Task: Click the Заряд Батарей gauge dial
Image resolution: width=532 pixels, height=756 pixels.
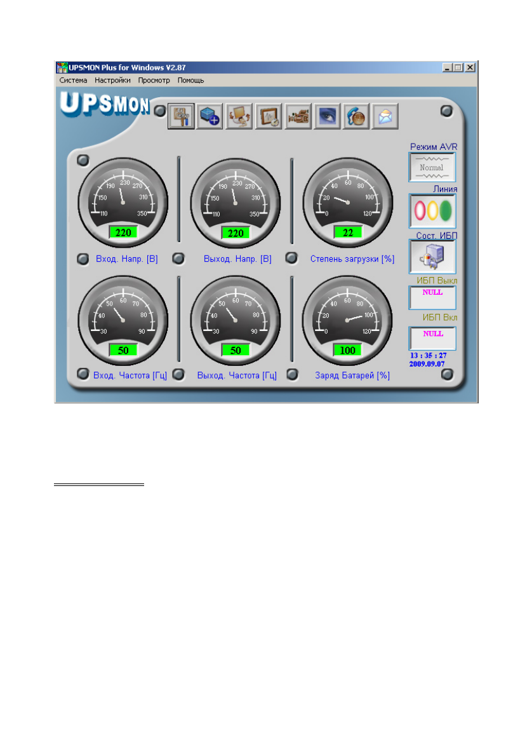Action: [x=347, y=320]
